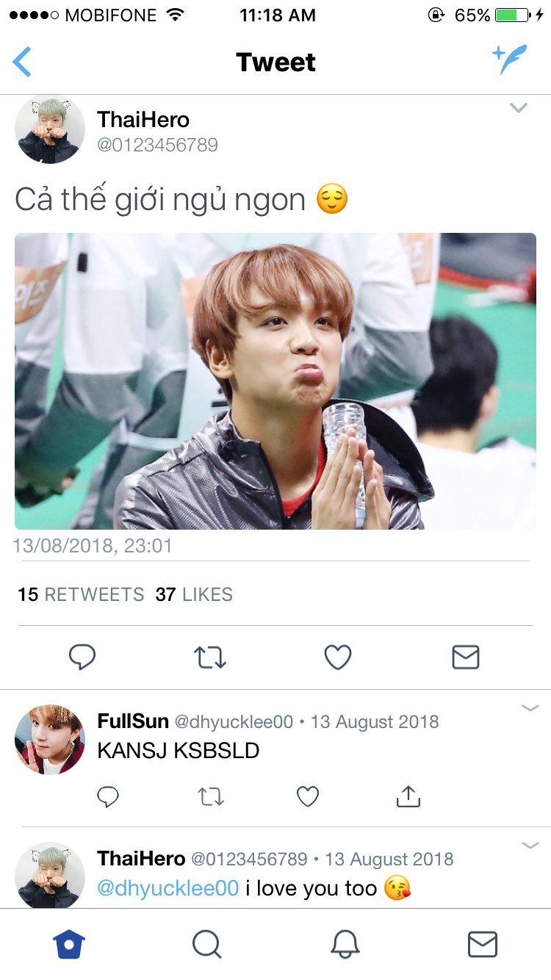Screen dimensions: 551x980
Task: Compose a new tweet with feather icon
Action: [509, 60]
